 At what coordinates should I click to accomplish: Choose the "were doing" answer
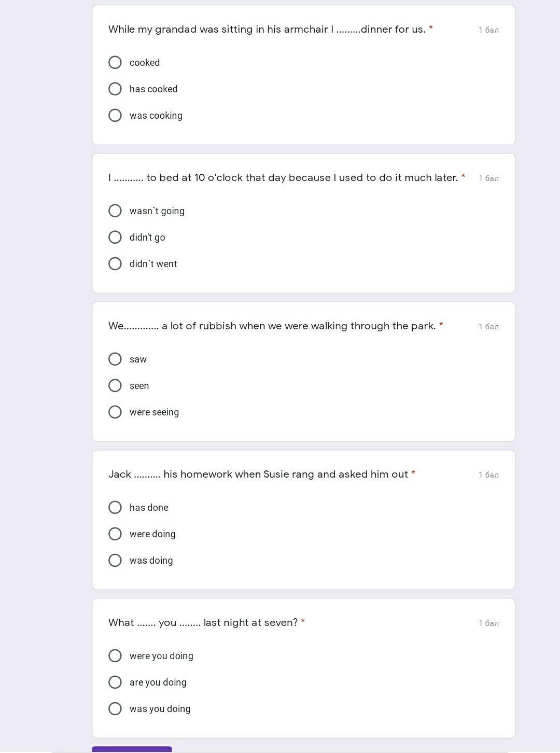pos(115,534)
